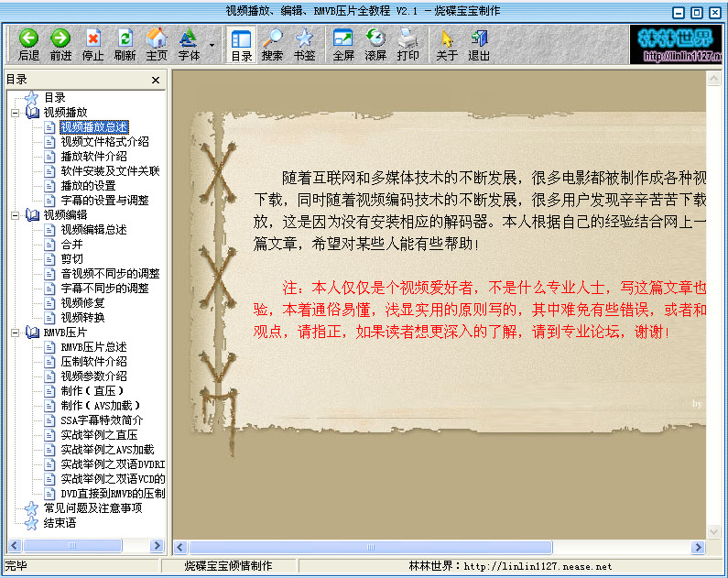Open 实战举例之直压 page
The width and height of the screenshot is (728, 578).
[x=99, y=435]
